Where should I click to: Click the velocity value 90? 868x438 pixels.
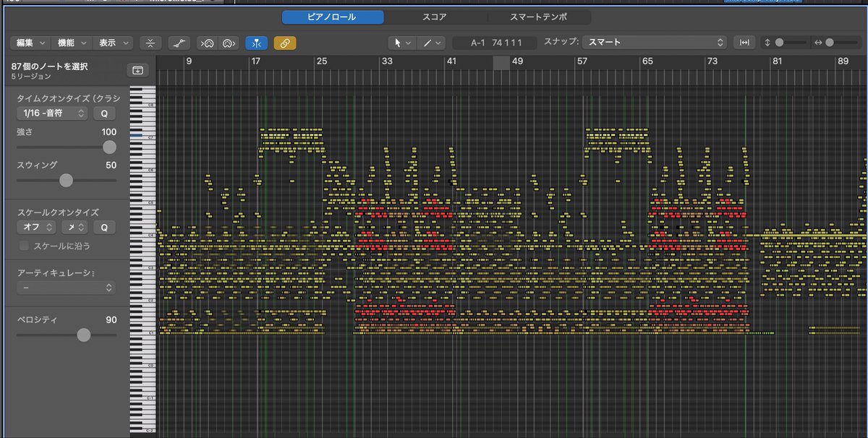111,319
